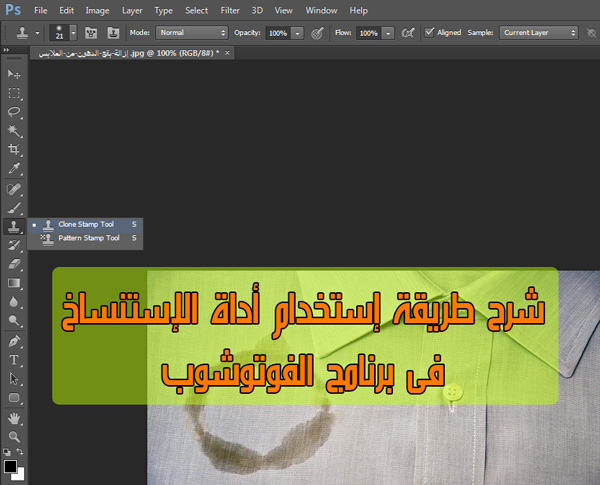Select the Crop tool
The image size is (600, 485).
tap(14, 149)
